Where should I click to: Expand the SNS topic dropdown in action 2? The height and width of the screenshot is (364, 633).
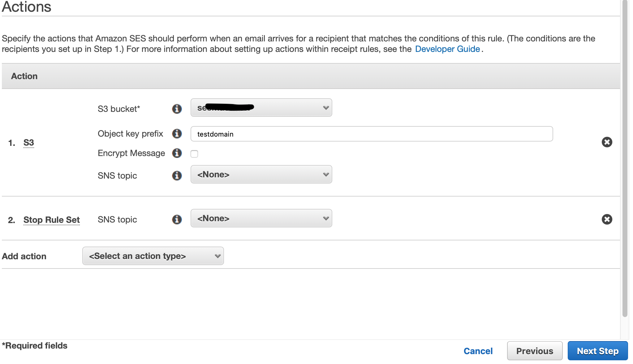tap(326, 218)
